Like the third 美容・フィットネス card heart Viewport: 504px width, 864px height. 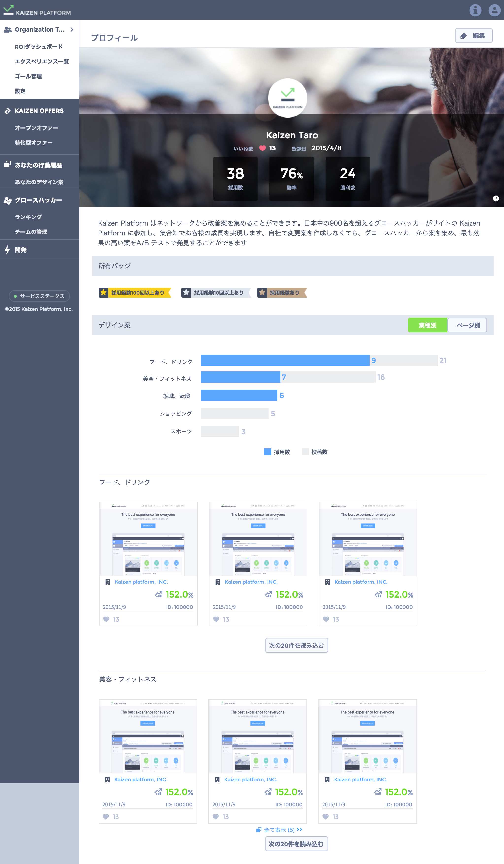tap(325, 817)
